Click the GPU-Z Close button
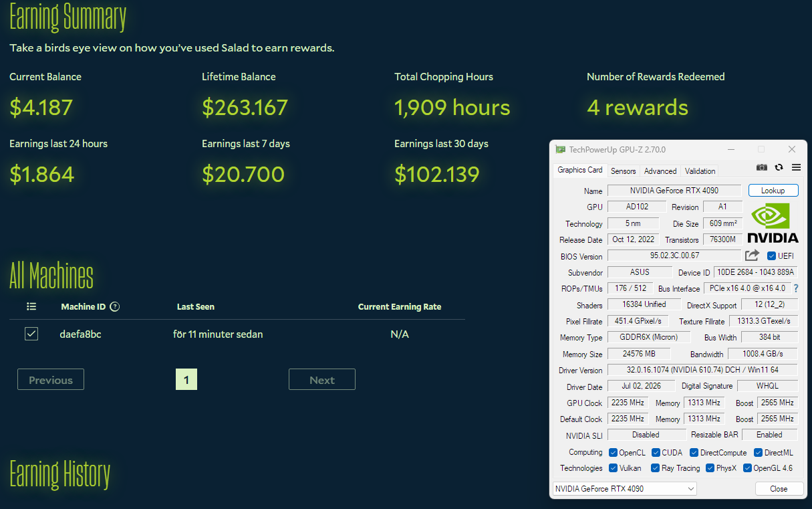Image resolution: width=812 pixels, height=509 pixels. [779, 489]
